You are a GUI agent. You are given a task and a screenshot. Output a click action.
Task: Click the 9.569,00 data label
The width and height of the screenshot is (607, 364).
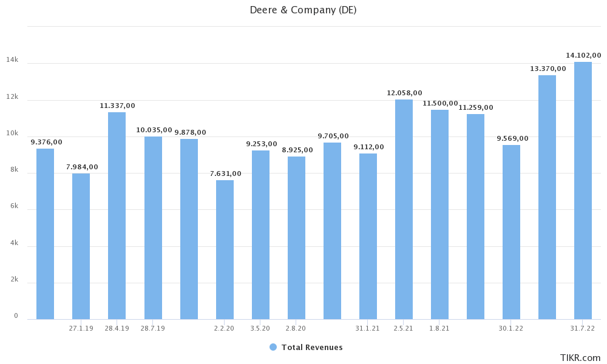512,138
